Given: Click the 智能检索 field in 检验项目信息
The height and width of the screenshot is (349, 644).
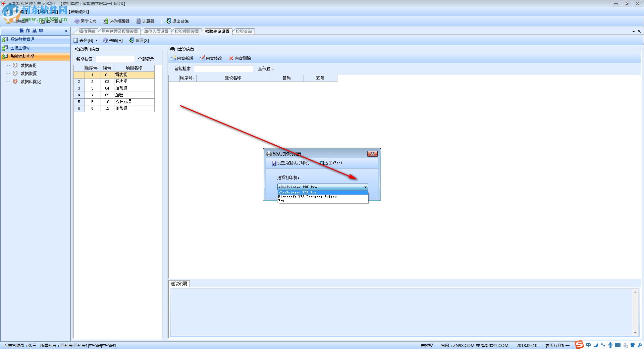Looking at the screenshot, I should click(115, 59).
